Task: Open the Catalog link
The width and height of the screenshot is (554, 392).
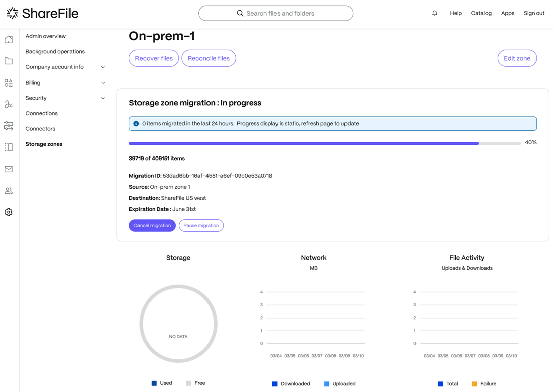Action: 481,13
